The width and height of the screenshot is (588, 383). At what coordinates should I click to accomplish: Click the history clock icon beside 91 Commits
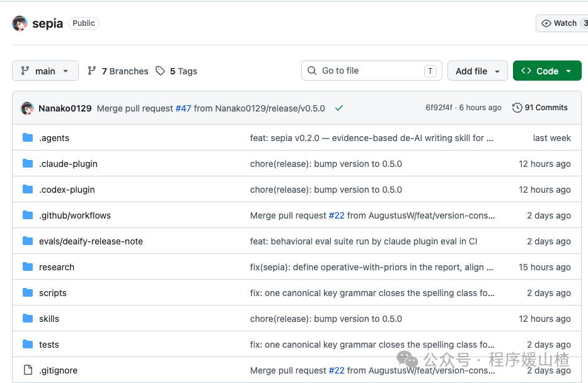[517, 108]
